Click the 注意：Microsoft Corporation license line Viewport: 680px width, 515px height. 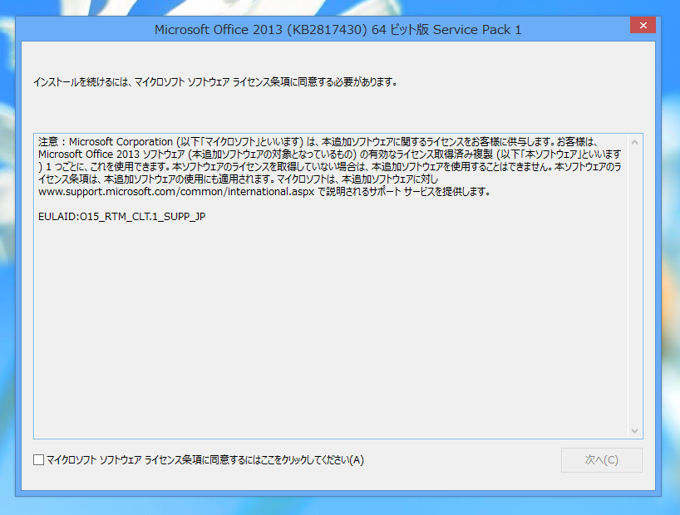[x=318, y=142]
